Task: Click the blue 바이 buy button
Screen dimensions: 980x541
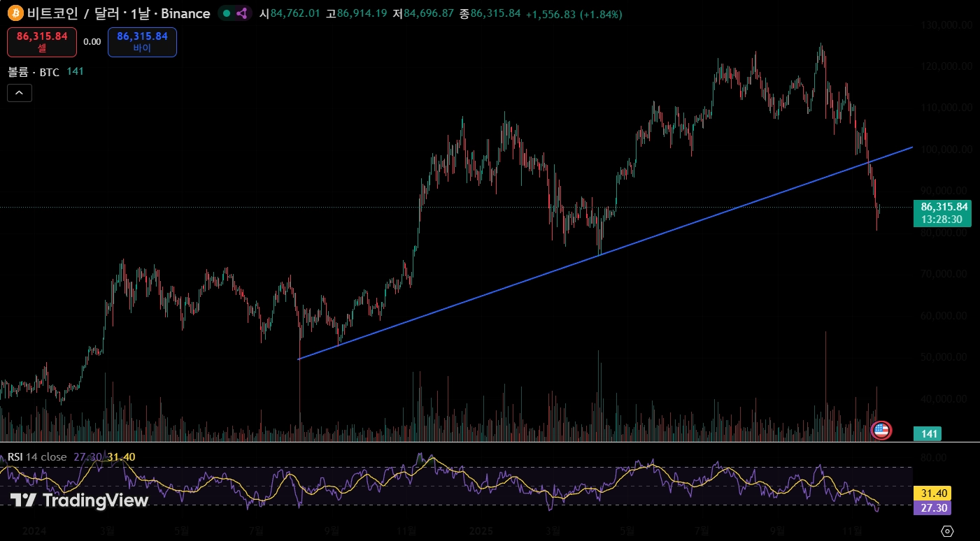Action: tap(143, 42)
